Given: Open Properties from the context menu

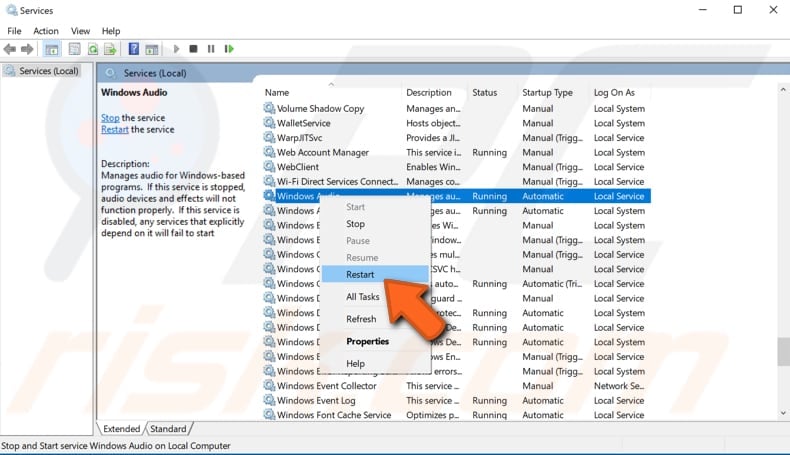Looking at the screenshot, I should pos(375,341).
